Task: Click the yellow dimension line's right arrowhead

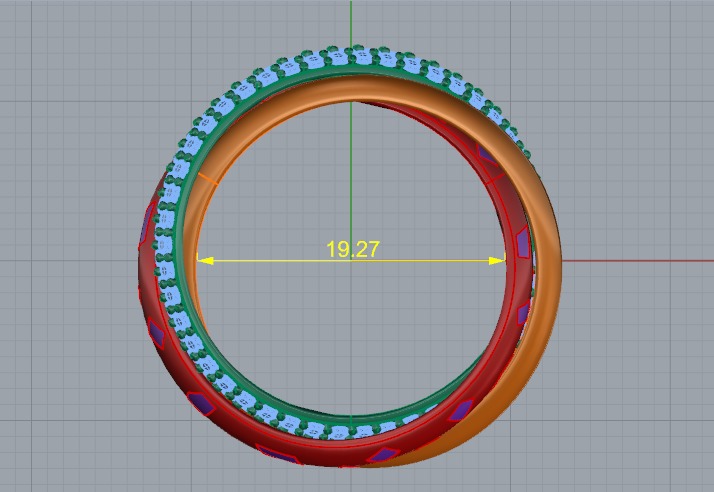Action: (x=497, y=261)
